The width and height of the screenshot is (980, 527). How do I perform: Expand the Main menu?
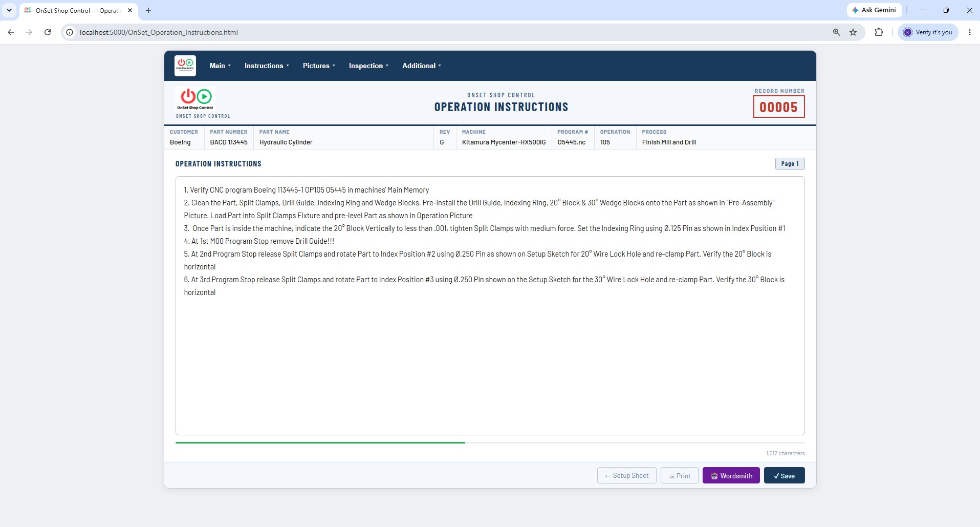[220, 66]
